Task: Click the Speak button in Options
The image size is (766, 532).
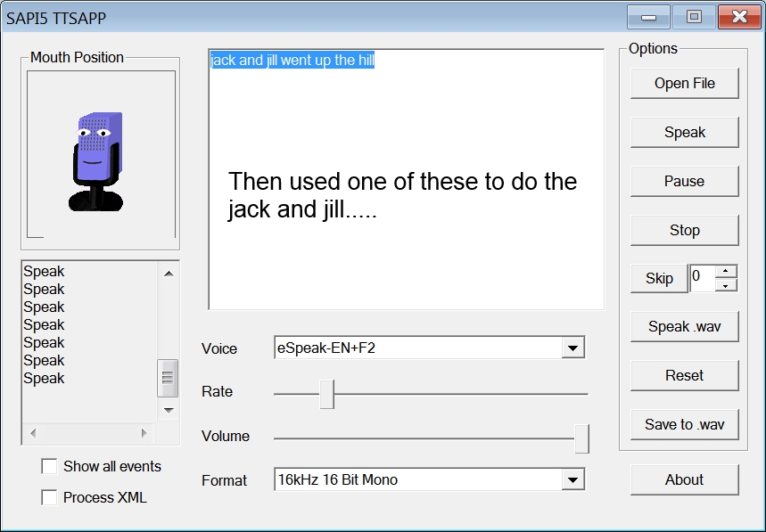Action: pyautogui.click(x=684, y=132)
